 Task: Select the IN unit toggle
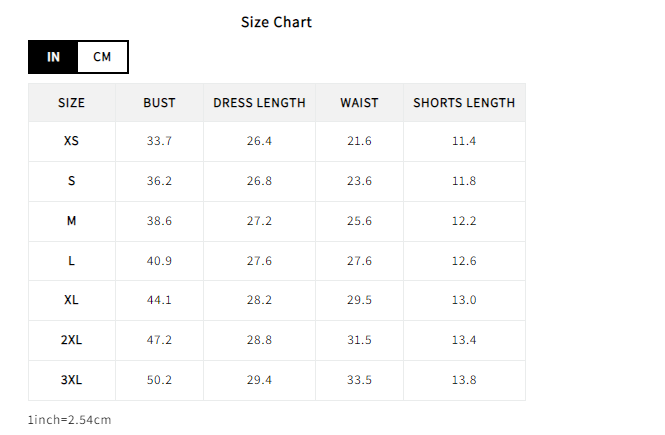[53, 57]
